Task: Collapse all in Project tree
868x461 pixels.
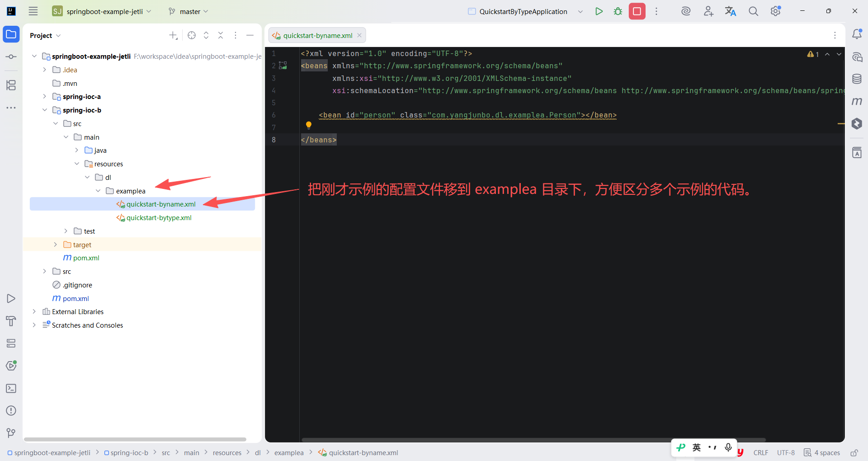Action: point(221,35)
